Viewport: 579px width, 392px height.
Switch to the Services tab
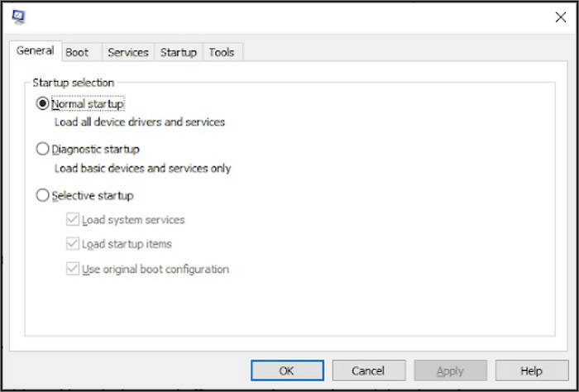click(x=128, y=52)
